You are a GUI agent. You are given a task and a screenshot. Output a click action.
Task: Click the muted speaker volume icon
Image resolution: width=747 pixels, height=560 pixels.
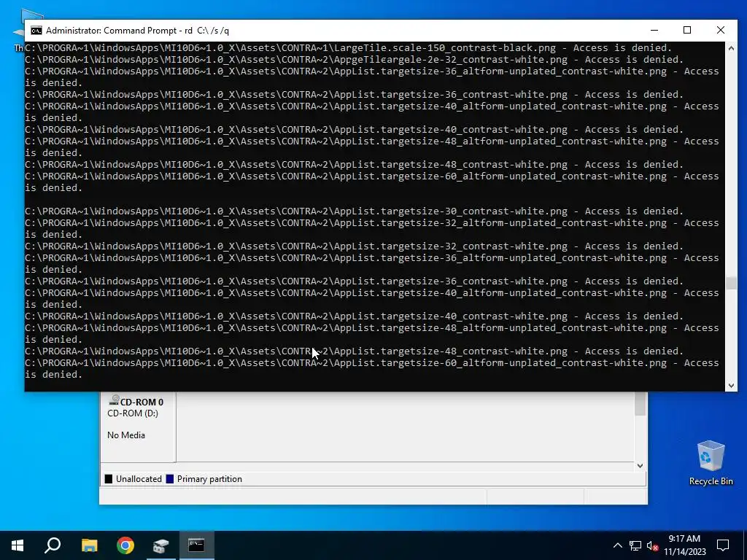(x=653, y=545)
